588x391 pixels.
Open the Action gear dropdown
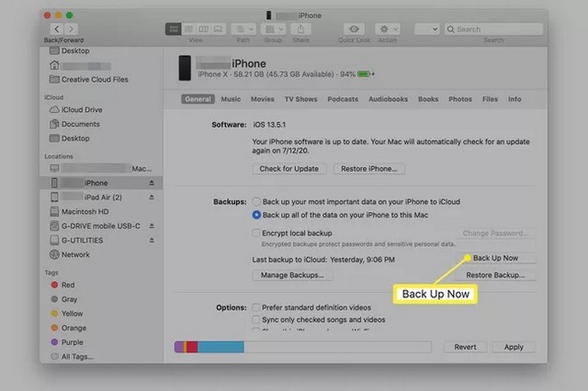click(388, 28)
